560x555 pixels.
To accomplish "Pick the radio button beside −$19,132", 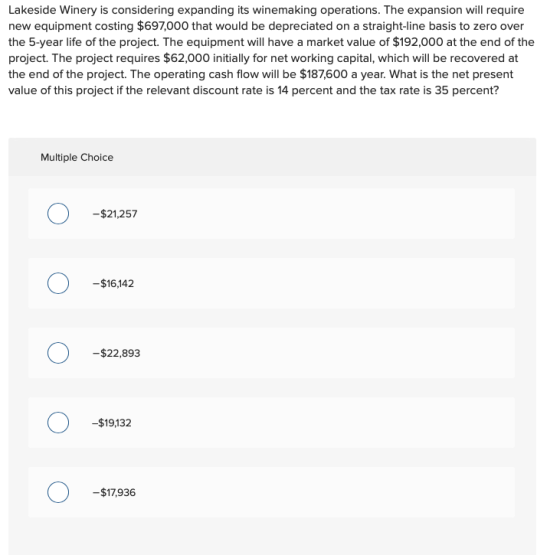I will pos(58,422).
